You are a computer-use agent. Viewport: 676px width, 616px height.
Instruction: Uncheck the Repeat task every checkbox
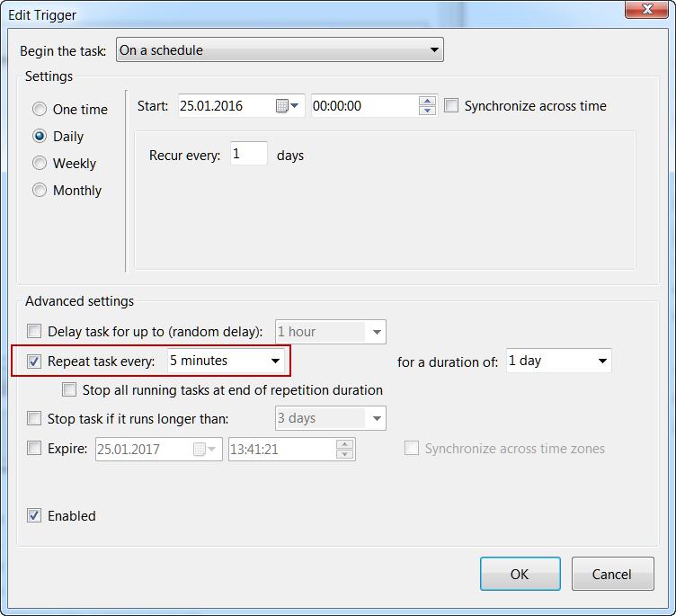[34, 362]
